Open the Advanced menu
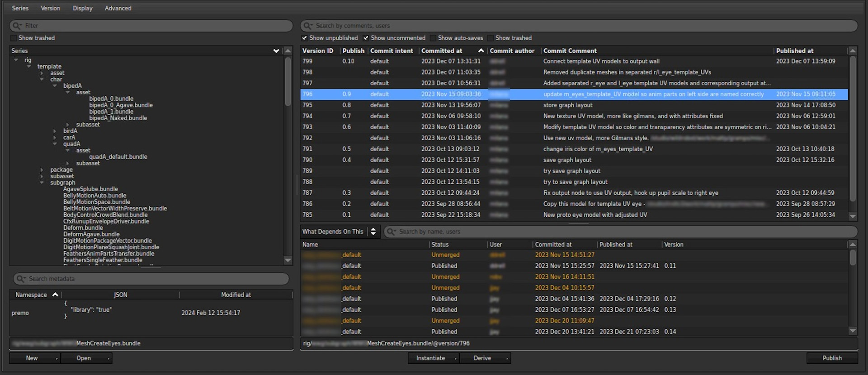 [x=118, y=8]
